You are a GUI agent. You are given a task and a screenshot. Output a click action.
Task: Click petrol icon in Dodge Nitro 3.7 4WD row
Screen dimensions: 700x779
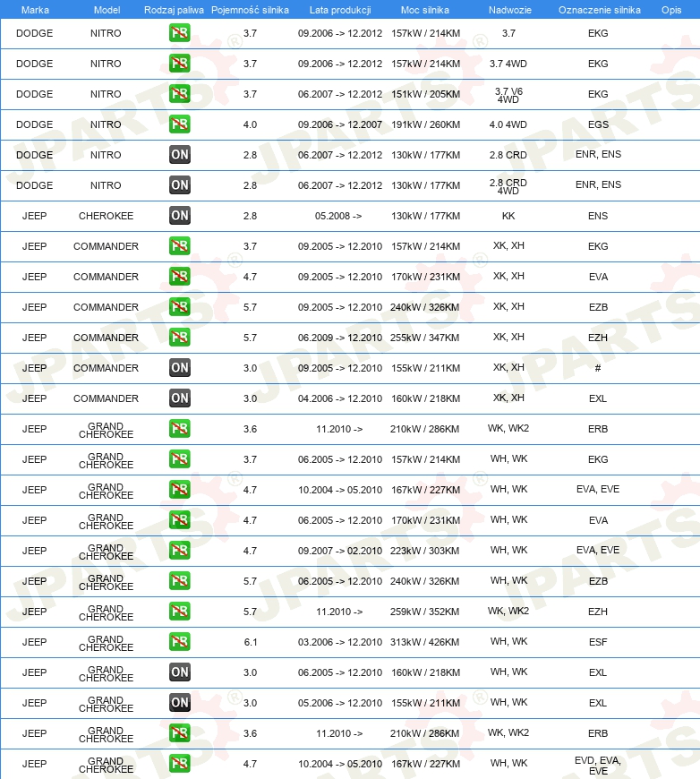pos(179,64)
